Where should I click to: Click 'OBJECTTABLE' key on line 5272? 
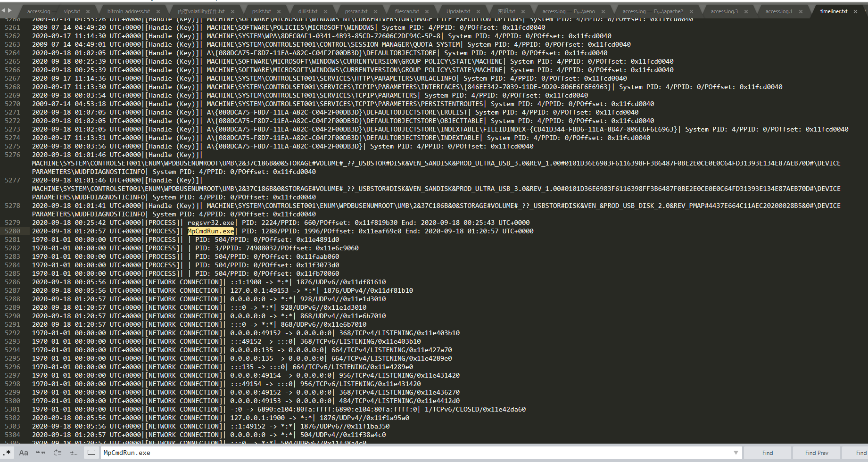tap(462, 121)
